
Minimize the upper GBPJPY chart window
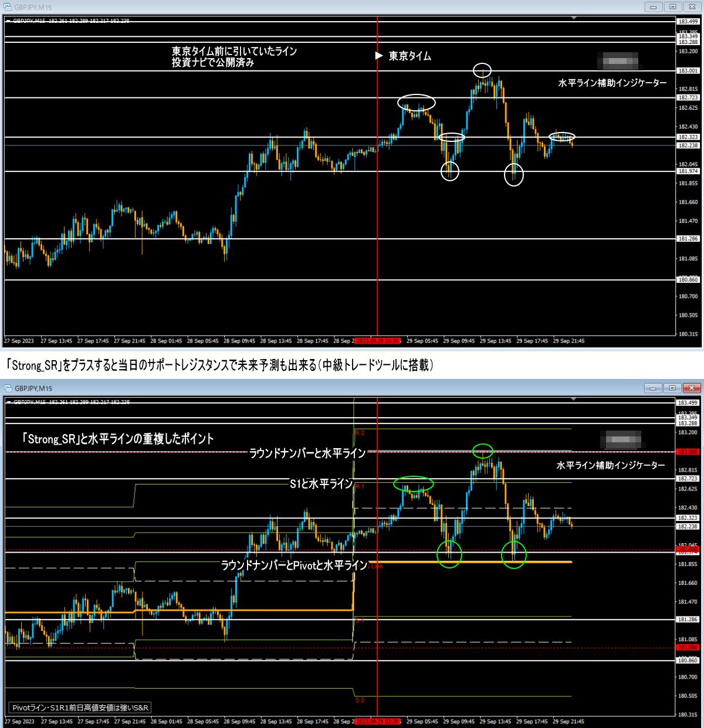[653, 7]
